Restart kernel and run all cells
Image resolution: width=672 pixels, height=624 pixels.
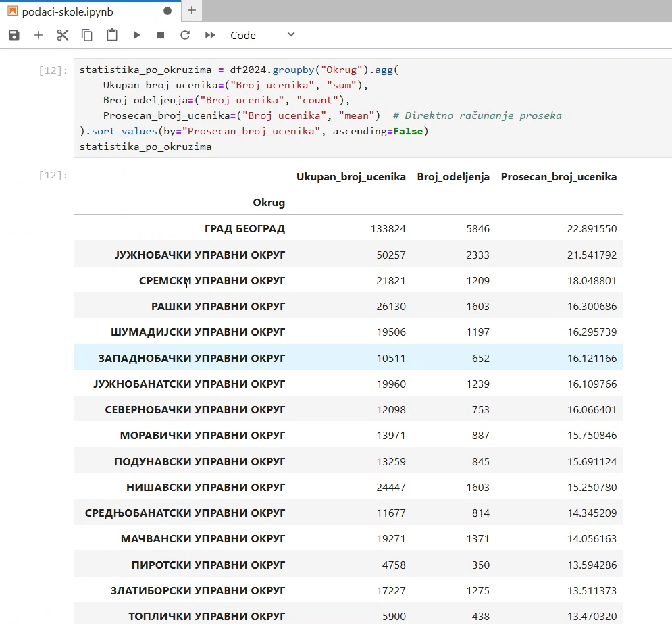click(210, 35)
